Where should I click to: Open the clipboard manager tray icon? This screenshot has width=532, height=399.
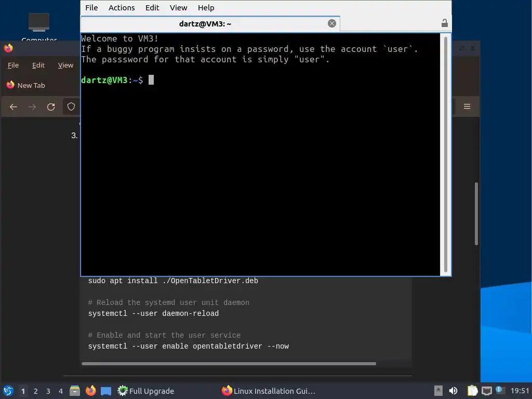[x=472, y=391]
